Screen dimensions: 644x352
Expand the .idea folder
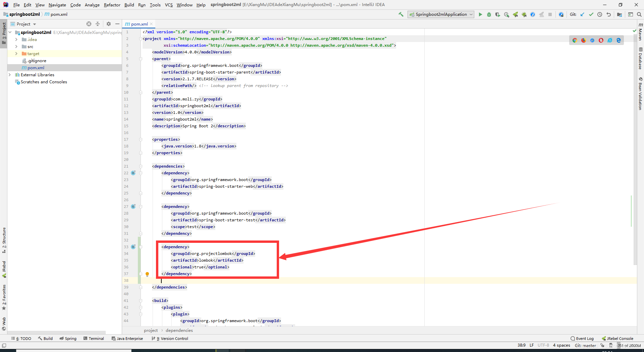click(16, 40)
